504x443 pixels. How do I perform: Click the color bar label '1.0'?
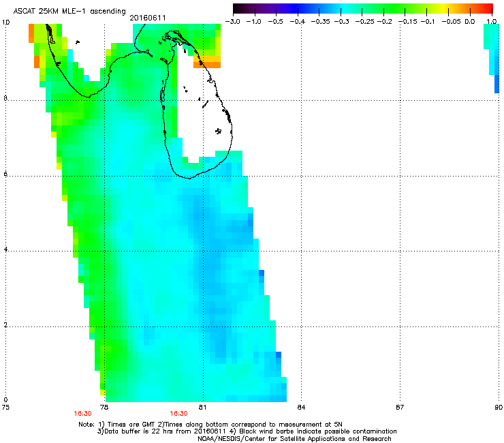pos(492,22)
